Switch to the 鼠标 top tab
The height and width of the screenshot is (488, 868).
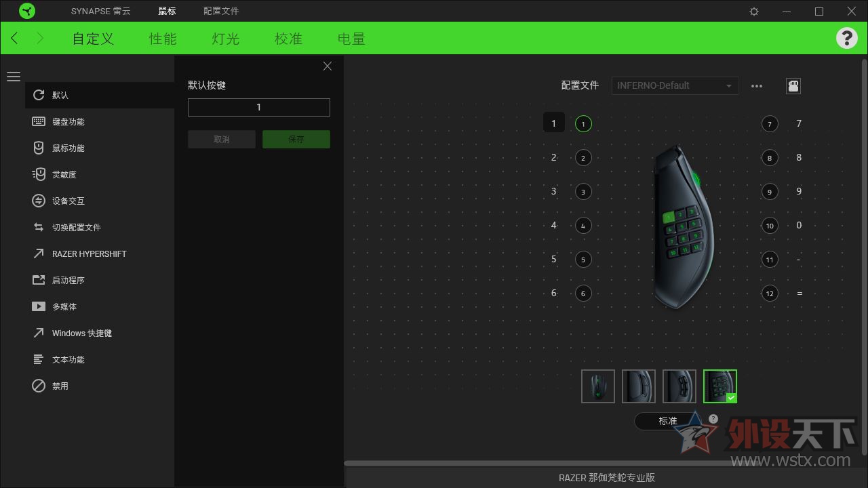coord(167,11)
